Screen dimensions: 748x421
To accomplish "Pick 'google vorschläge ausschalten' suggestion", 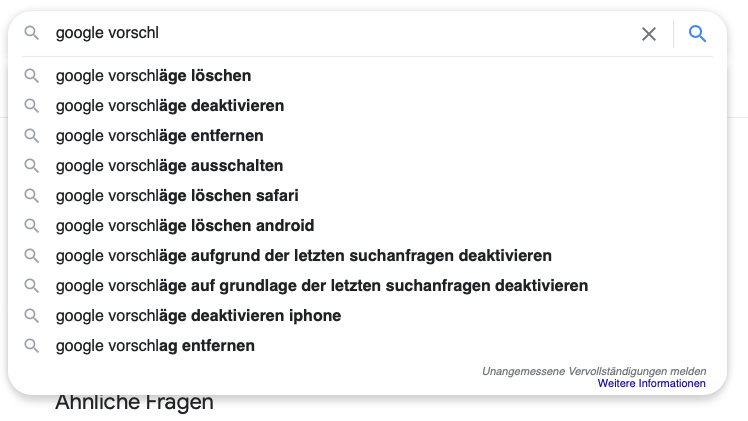I will point(367,166).
